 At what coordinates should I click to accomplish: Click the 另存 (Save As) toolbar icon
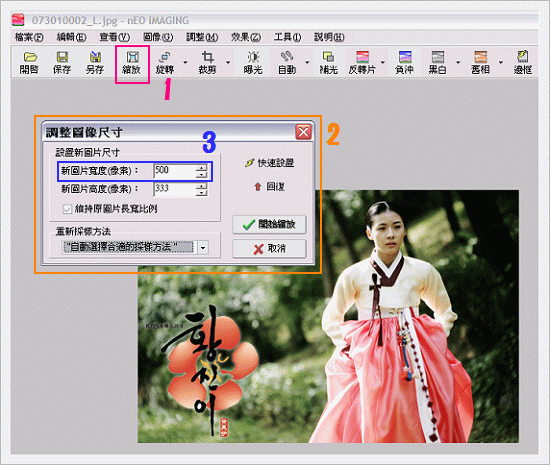pyautogui.click(x=95, y=63)
